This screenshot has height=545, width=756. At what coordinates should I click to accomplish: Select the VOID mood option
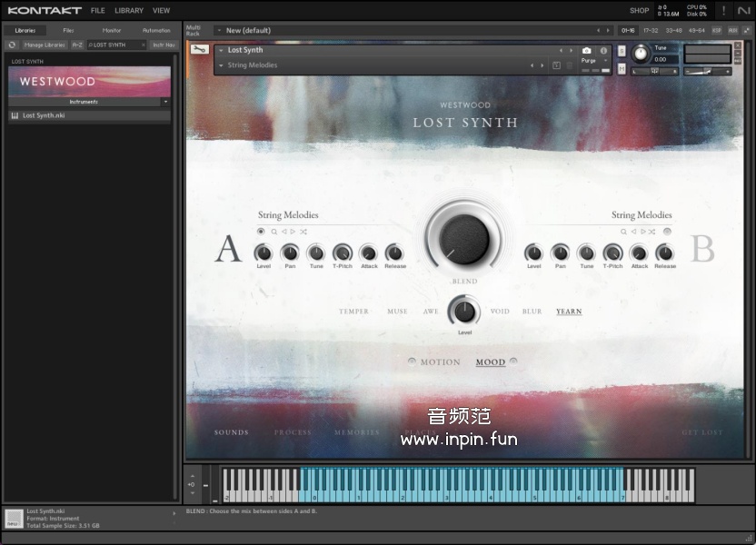(500, 312)
